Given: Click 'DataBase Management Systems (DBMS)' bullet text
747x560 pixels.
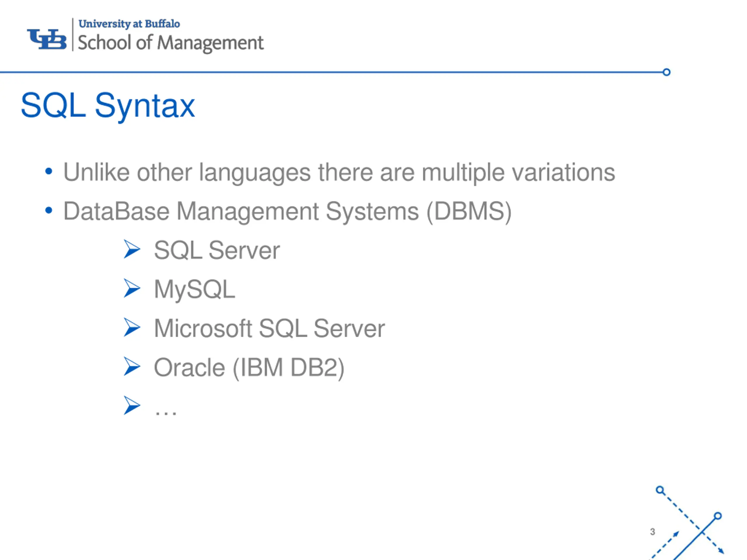Looking at the screenshot, I should click(x=287, y=212).
